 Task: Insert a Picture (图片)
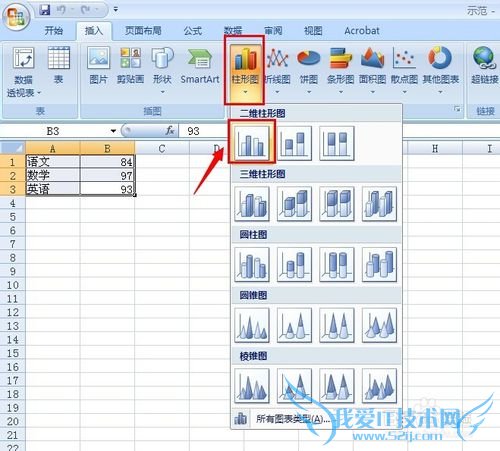pyautogui.click(x=98, y=65)
